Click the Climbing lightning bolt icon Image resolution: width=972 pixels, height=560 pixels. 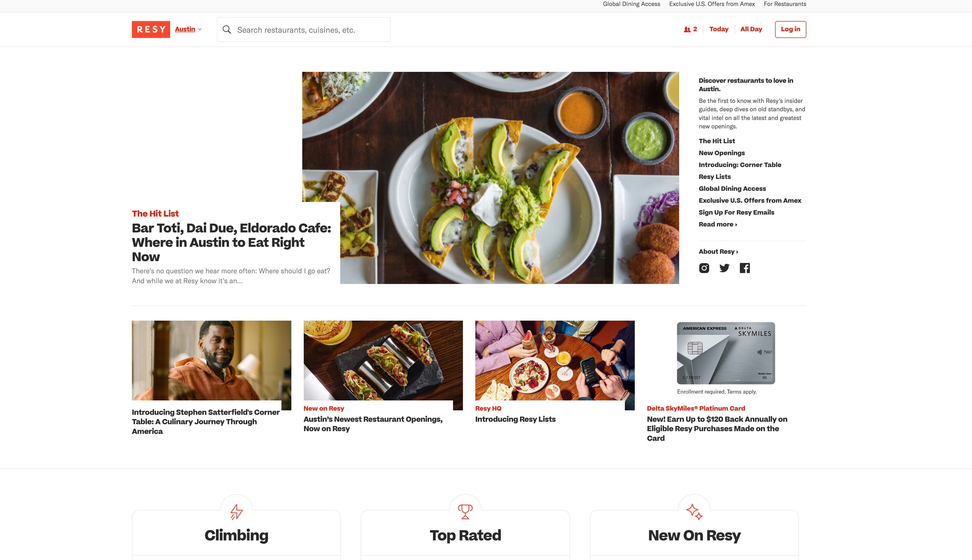pyautogui.click(x=236, y=511)
